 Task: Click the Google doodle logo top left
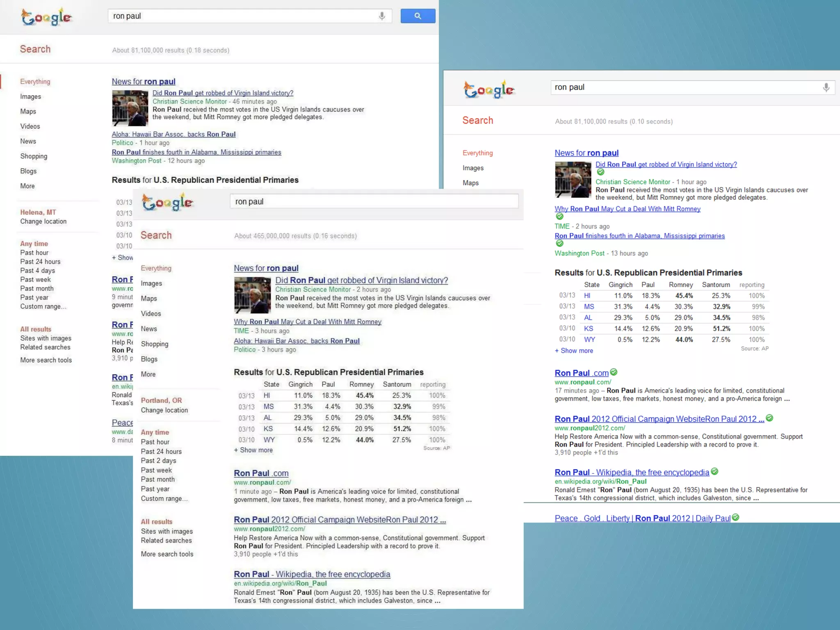[x=47, y=17]
